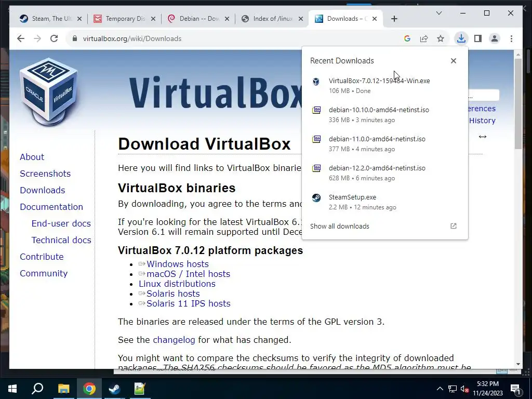
Task: Close the active Downloads tab
Action: pyautogui.click(x=375, y=19)
